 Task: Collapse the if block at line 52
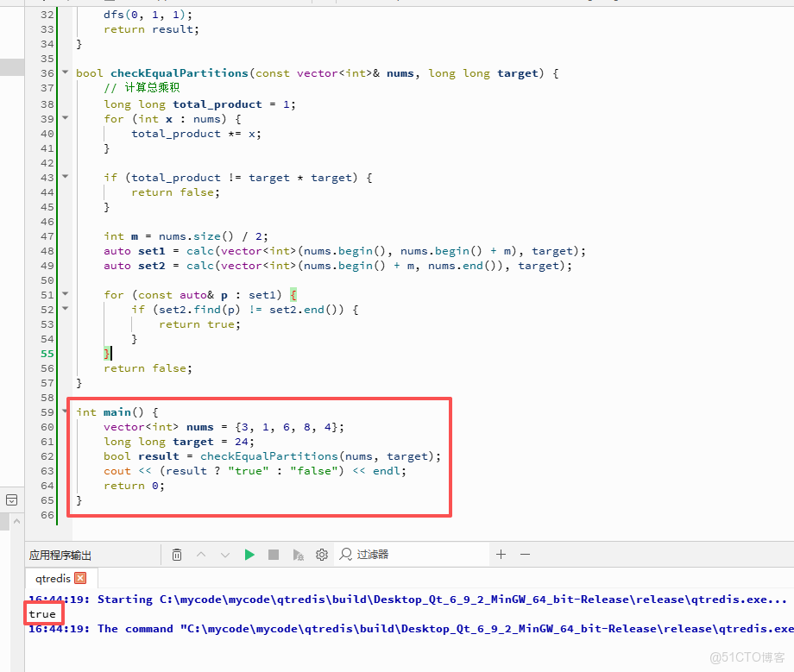tap(66, 308)
